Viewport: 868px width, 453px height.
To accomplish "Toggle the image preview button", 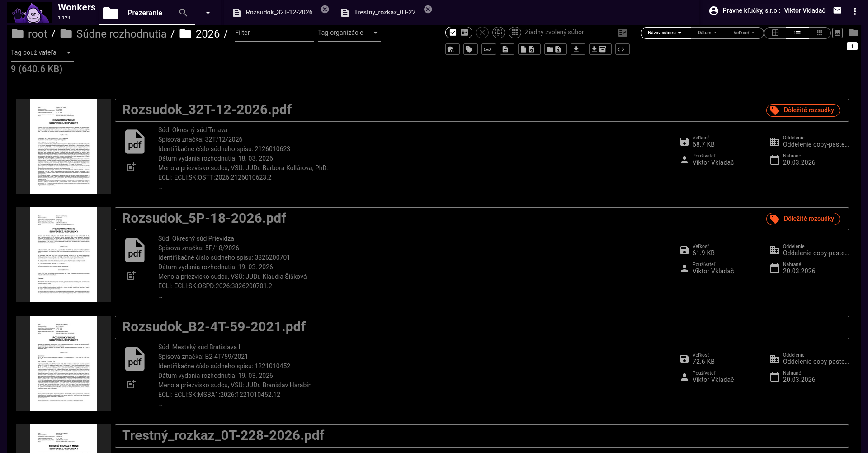I will pyautogui.click(x=838, y=33).
